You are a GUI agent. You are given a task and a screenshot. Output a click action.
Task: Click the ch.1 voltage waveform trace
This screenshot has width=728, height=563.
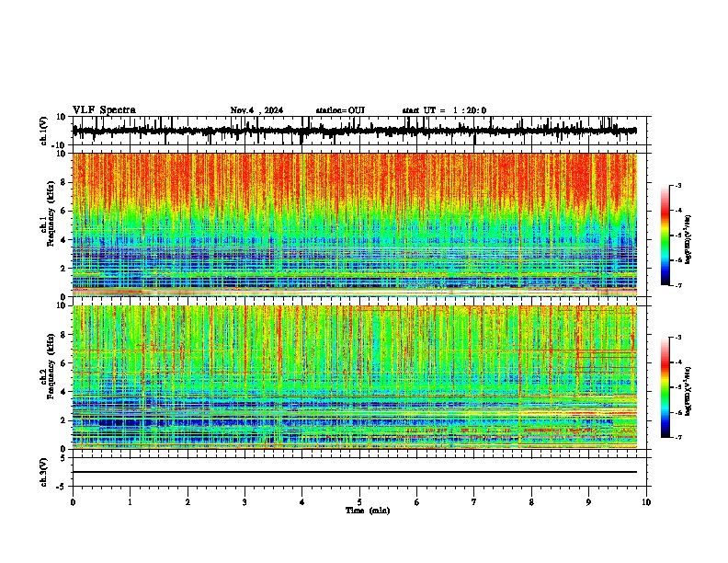pyautogui.click(x=355, y=131)
